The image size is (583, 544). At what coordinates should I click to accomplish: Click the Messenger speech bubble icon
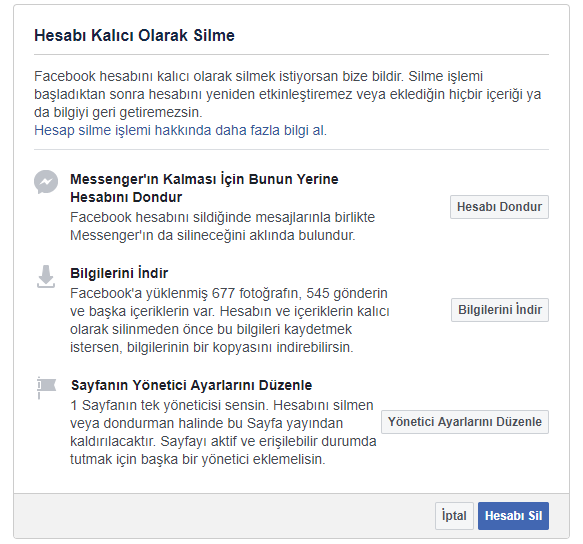tap(46, 182)
